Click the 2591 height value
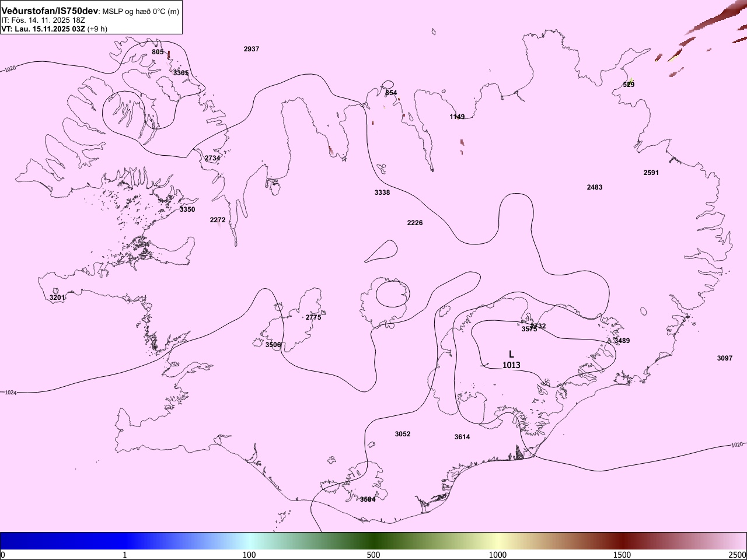The width and height of the screenshot is (747, 560). pos(651,173)
